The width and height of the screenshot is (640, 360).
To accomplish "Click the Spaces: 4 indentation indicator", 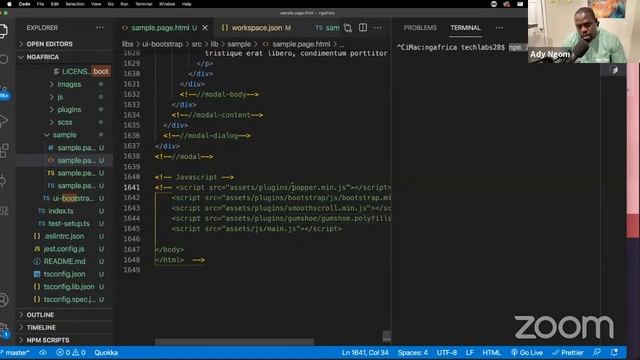I will (x=413, y=353).
